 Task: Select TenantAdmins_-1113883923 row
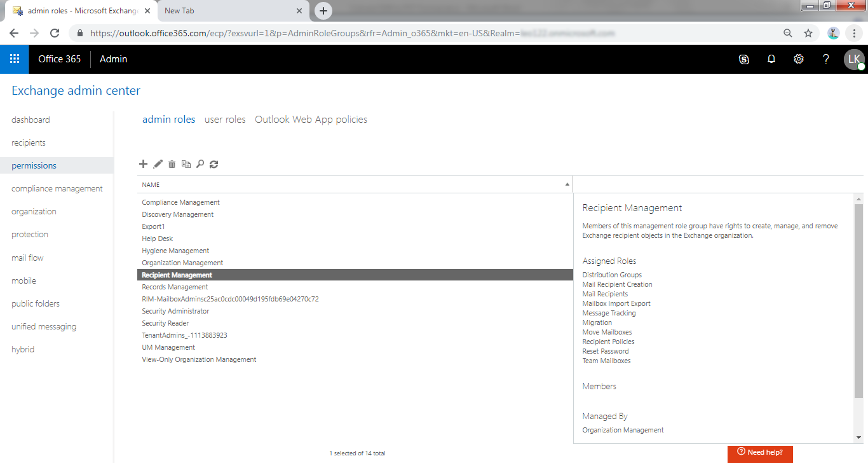(355, 335)
